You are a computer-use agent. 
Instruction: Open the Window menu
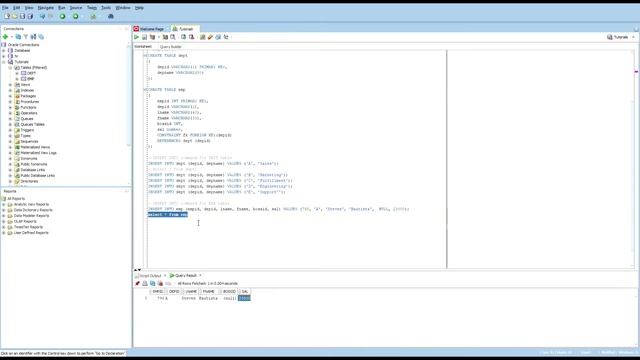pos(123,8)
